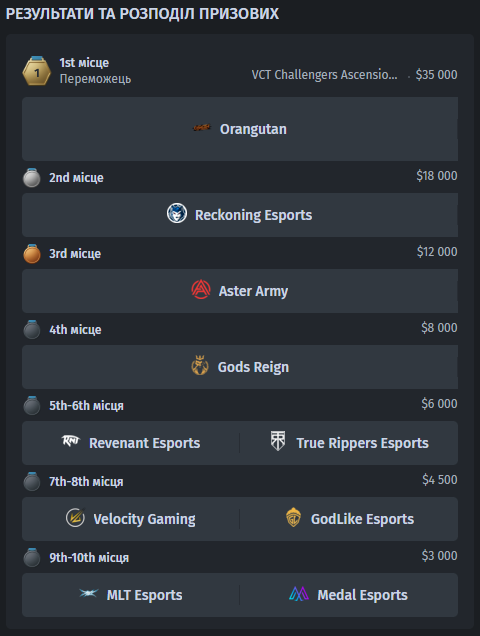Open the Gods Reign team link
This screenshot has width=480, height=636.
coord(253,367)
